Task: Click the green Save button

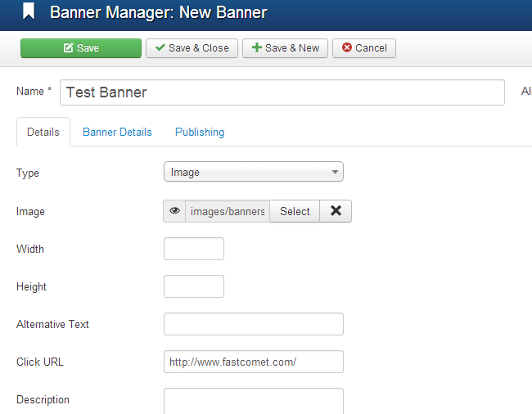Action: tap(81, 48)
